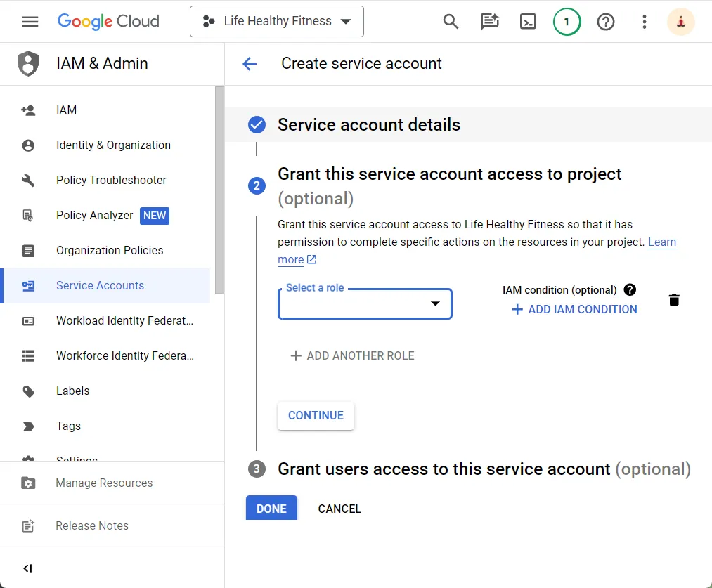Expand step 3 Grant users access section

pyautogui.click(x=444, y=469)
